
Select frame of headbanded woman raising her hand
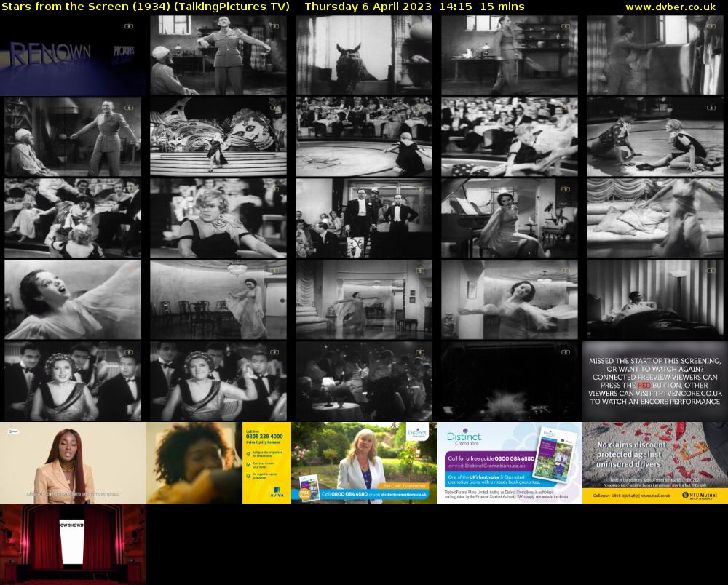coord(218,381)
